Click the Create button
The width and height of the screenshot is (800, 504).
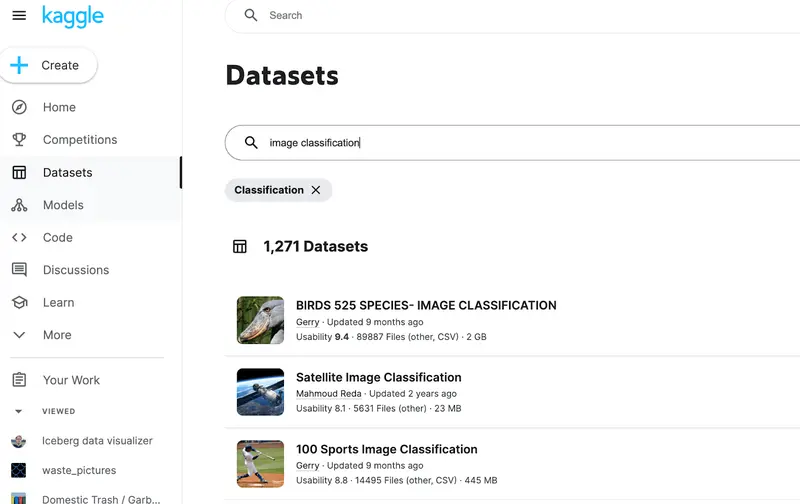pos(48,65)
